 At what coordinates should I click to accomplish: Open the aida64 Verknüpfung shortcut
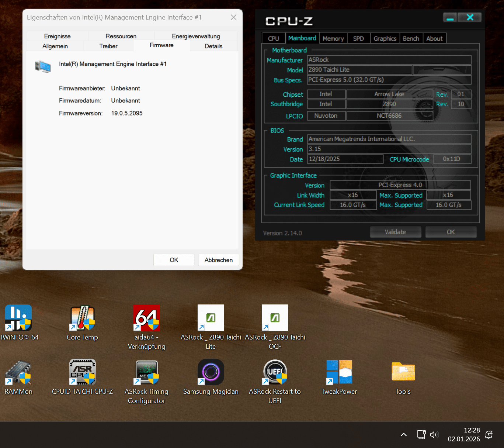coord(146,327)
